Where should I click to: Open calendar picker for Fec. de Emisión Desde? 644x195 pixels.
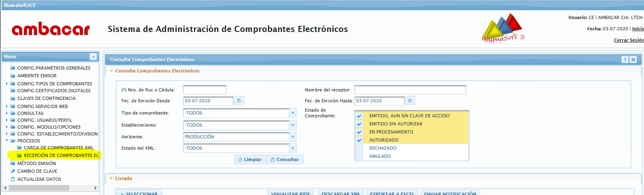coord(239,101)
